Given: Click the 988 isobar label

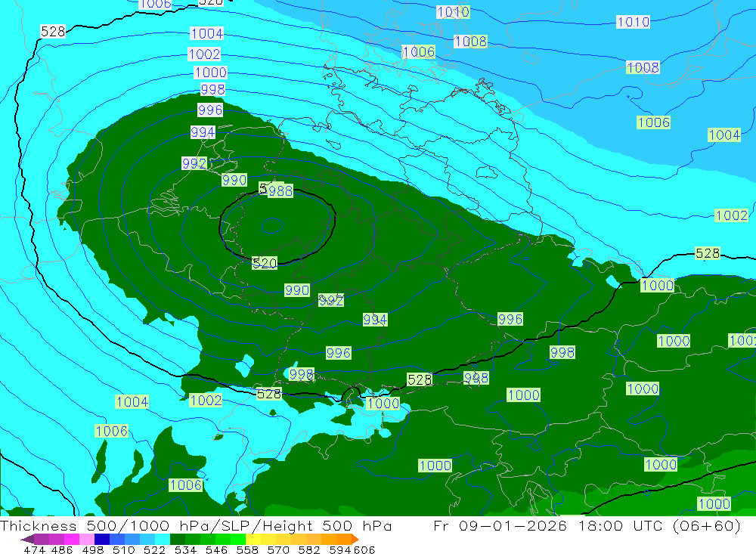Looking at the screenshot, I should pos(280,191).
